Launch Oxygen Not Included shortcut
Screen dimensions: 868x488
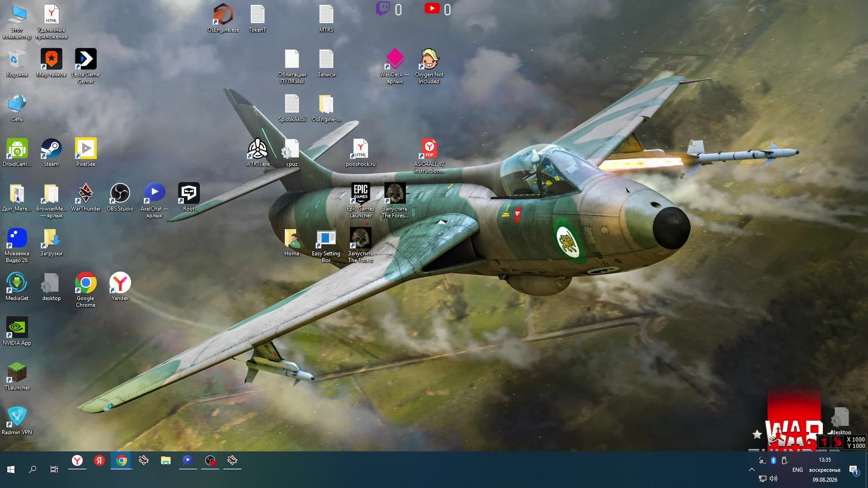pyautogui.click(x=429, y=66)
